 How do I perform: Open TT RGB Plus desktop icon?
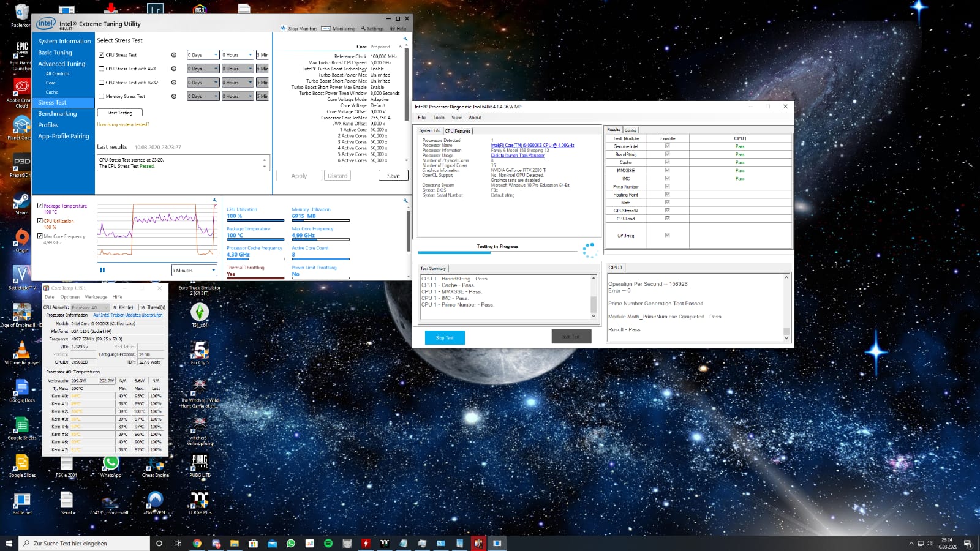click(200, 503)
